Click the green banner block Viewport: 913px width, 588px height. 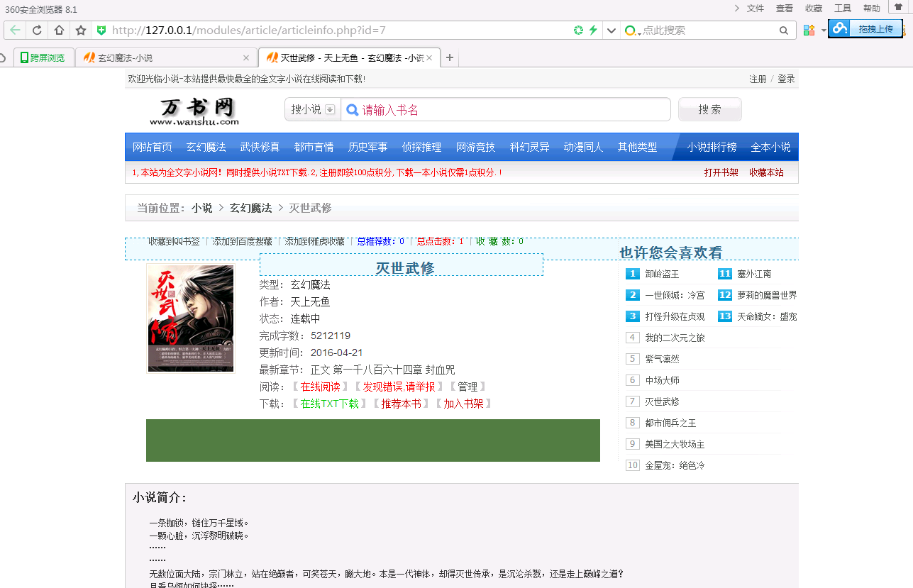click(373, 440)
